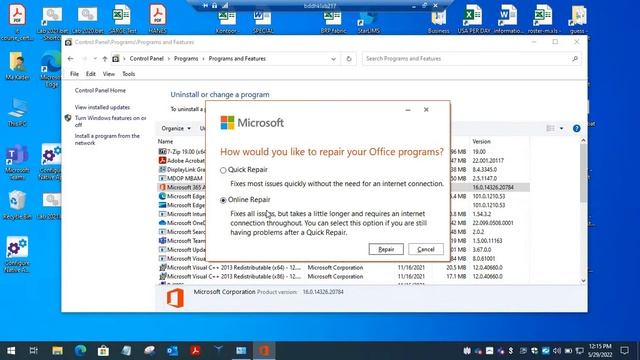
Task: Open Microsoft Teams desktop shortcut
Action: coord(17,162)
